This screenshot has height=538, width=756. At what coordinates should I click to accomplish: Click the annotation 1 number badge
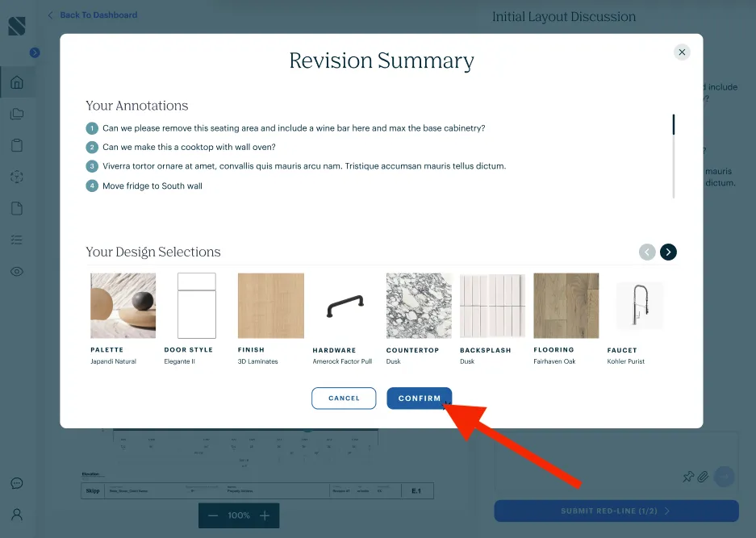pyautogui.click(x=92, y=128)
